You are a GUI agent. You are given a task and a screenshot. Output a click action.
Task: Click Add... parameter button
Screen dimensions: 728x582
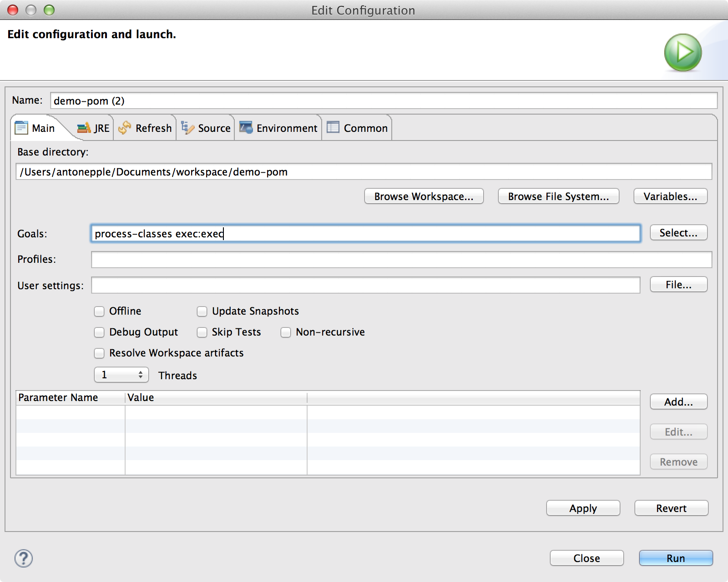678,402
